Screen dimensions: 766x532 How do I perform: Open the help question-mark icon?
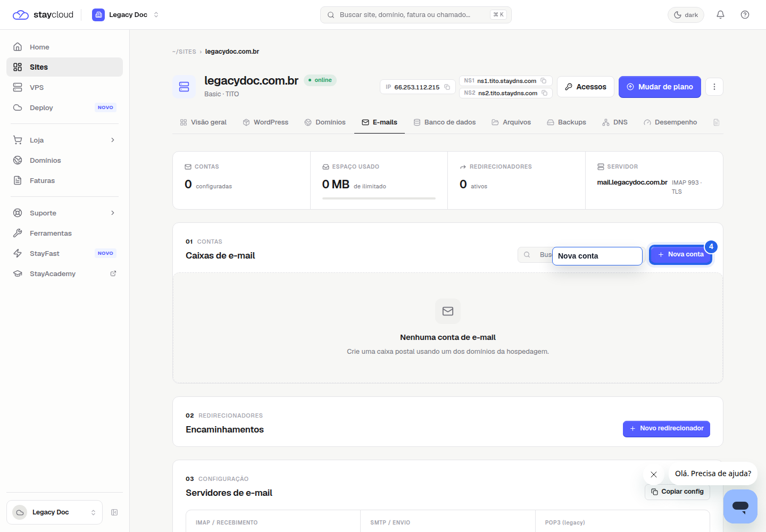[745, 15]
